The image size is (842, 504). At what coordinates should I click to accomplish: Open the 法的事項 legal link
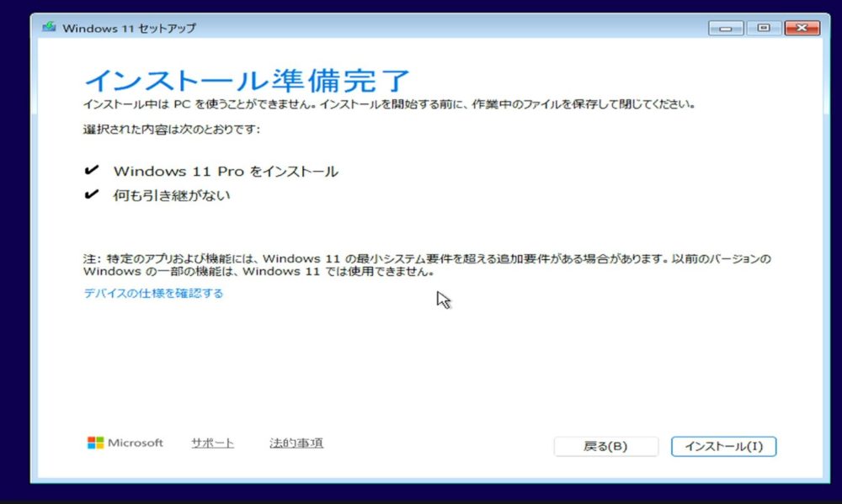[x=296, y=443]
